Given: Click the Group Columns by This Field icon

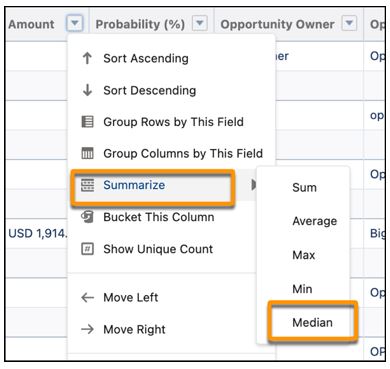Looking at the screenshot, I should pos(88,153).
